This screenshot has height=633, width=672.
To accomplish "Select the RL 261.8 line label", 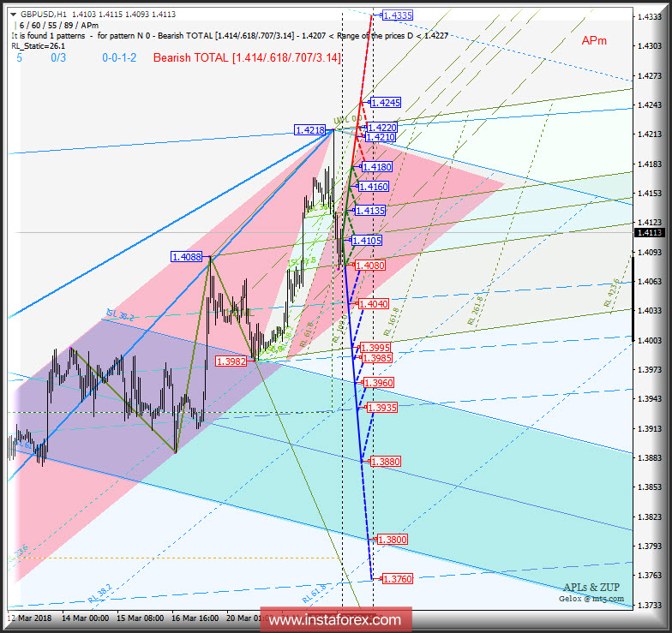I will (475, 310).
